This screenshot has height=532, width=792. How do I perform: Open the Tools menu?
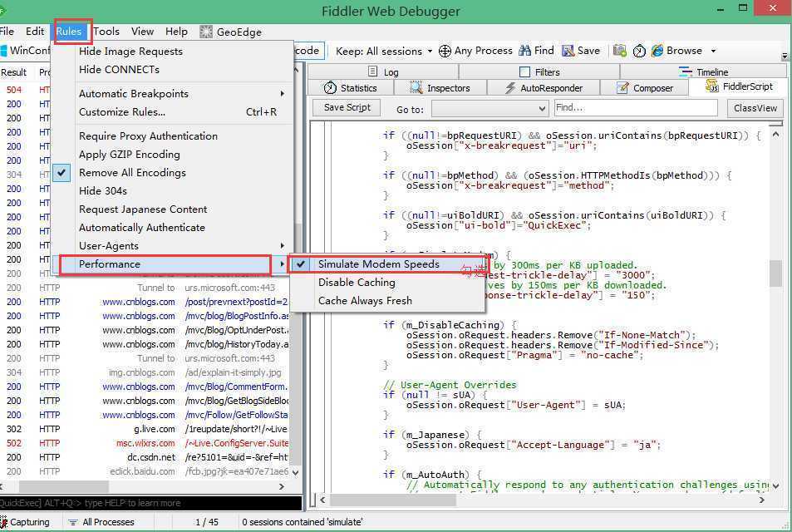[106, 32]
